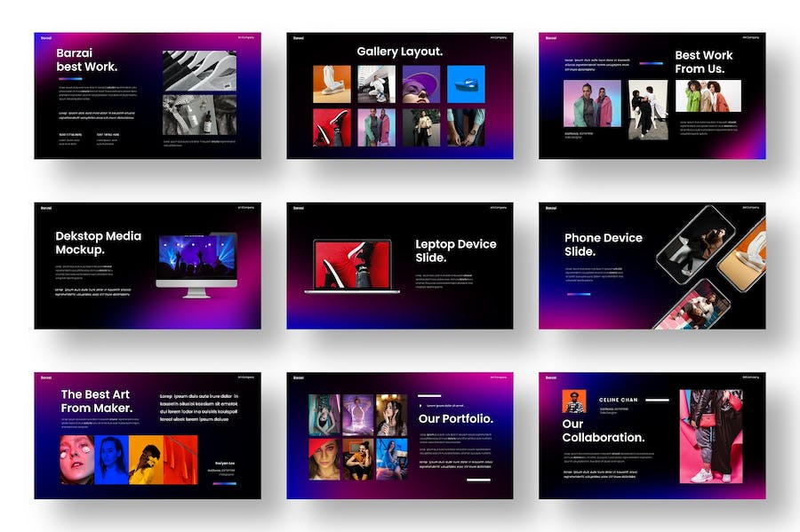Viewport: 800px width, 532px height.
Task: Click the three people in colorful coats photo
Action: point(708,96)
